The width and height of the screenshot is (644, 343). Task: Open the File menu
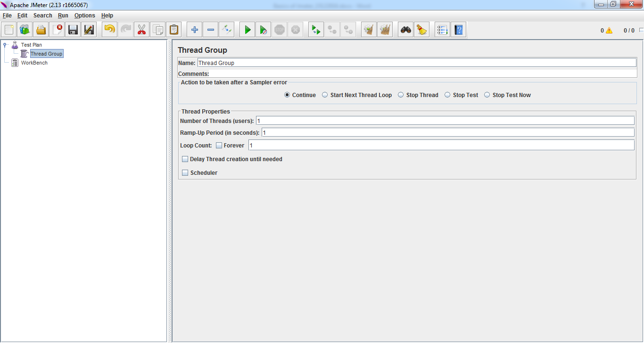coord(7,16)
